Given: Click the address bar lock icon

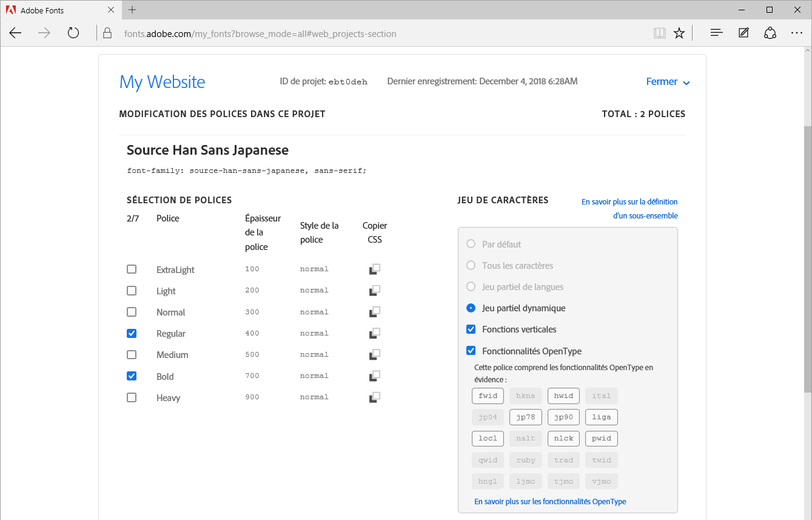Looking at the screenshot, I should click(107, 33).
